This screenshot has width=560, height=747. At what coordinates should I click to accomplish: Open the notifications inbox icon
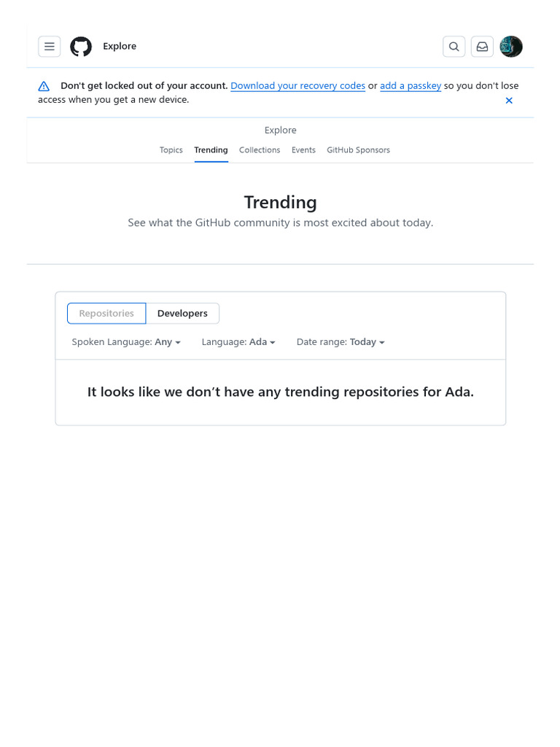click(482, 47)
